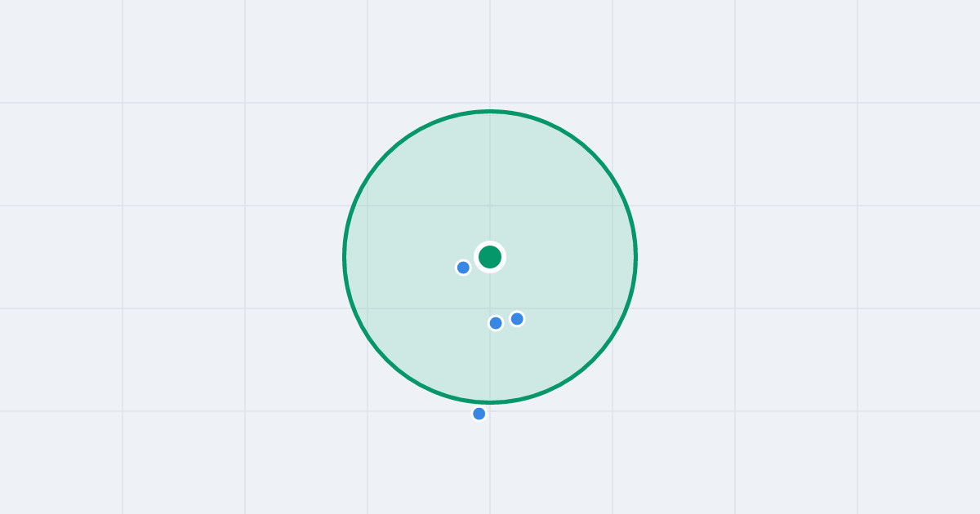980x514 pixels.
Task: Click the large green center marker
Action: coord(490,257)
